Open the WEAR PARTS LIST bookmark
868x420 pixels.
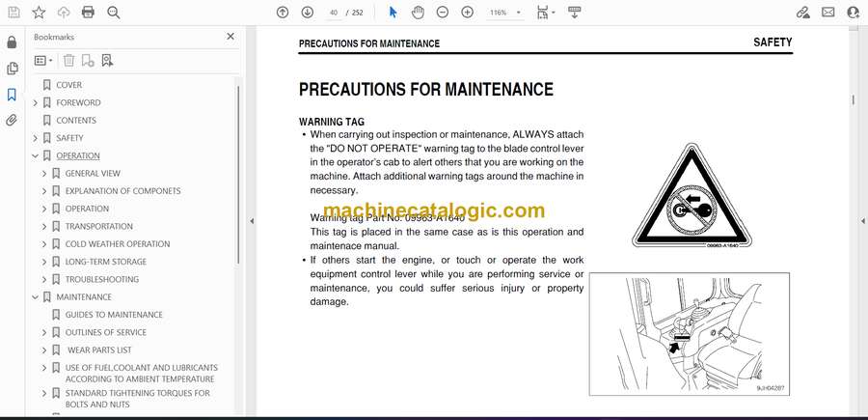(x=100, y=350)
